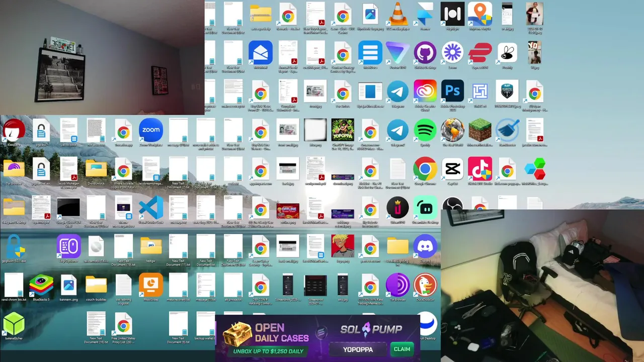
Task: Select the meta recovery.txt file
Action: click(x=179, y=285)
